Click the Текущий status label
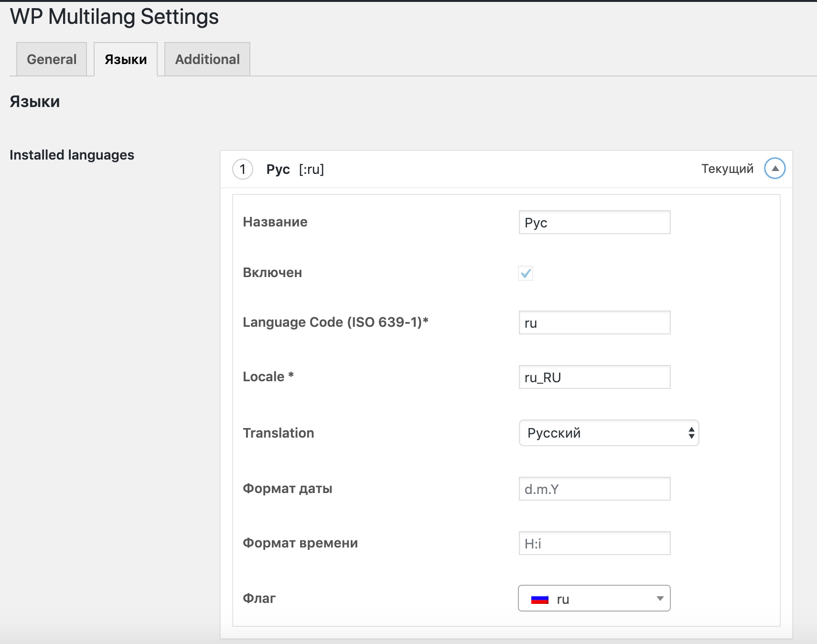Viewport: 817px width, 644px height. [x=727, y=169]
